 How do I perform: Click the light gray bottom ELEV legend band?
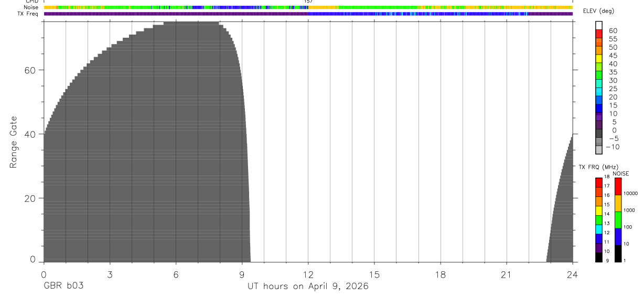(598, 150)
